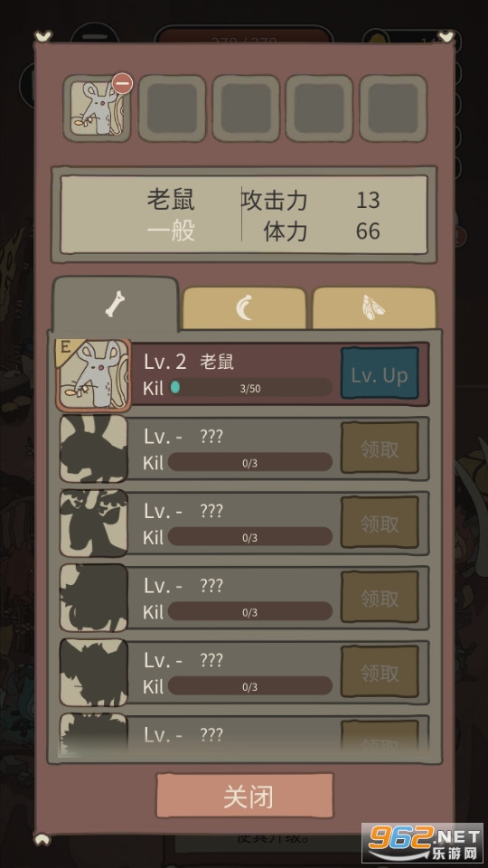Switch to the bone category tab
This screenshot has width=488, height=868.
coord(115,304)
